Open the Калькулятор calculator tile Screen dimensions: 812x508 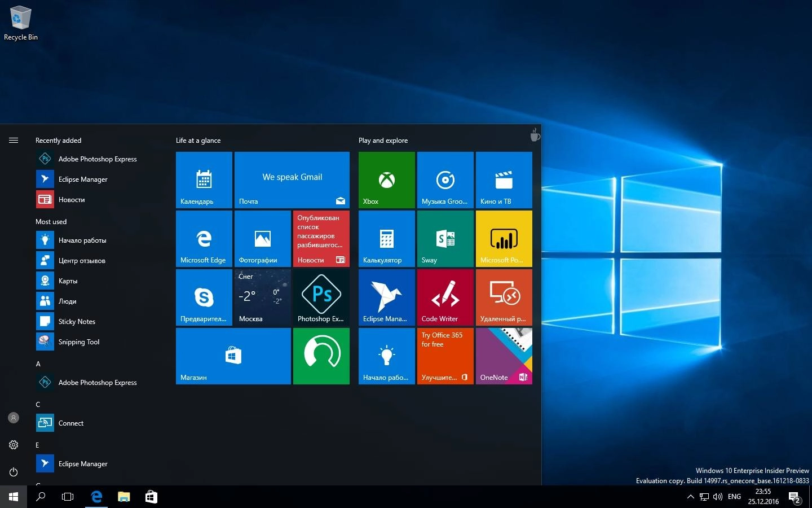387,239
